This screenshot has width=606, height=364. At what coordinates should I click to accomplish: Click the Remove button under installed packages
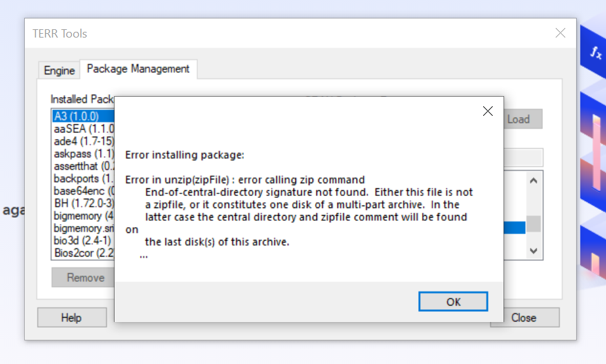tap(83, 277)
